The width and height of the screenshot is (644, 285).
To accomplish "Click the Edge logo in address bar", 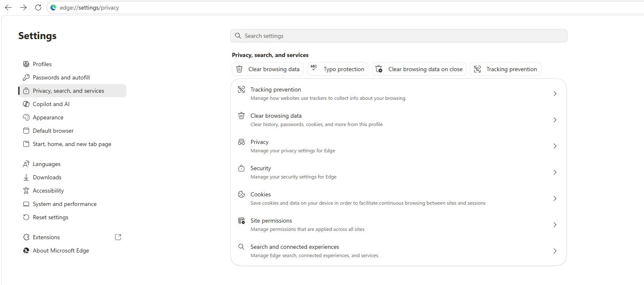I will coord(53,7).
